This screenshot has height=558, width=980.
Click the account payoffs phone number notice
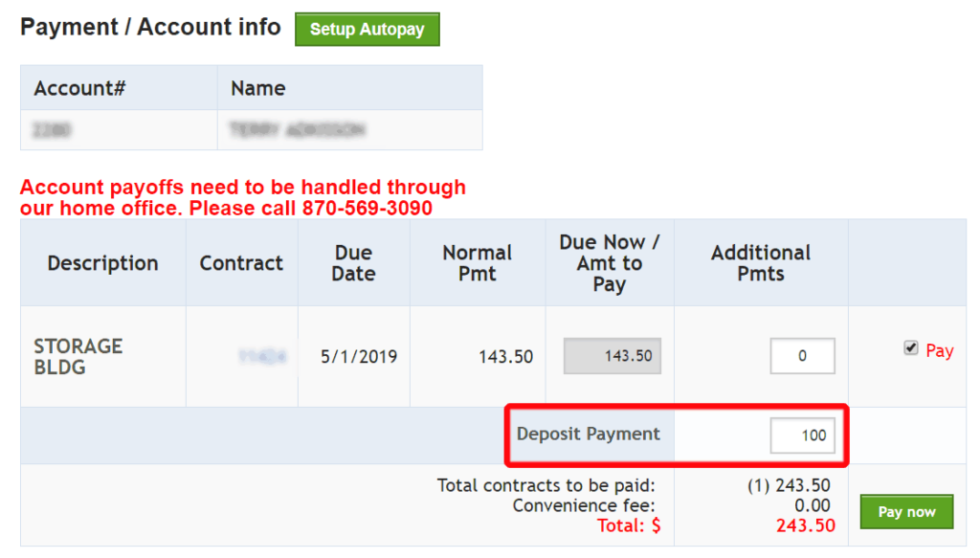[x=243, y=197]
